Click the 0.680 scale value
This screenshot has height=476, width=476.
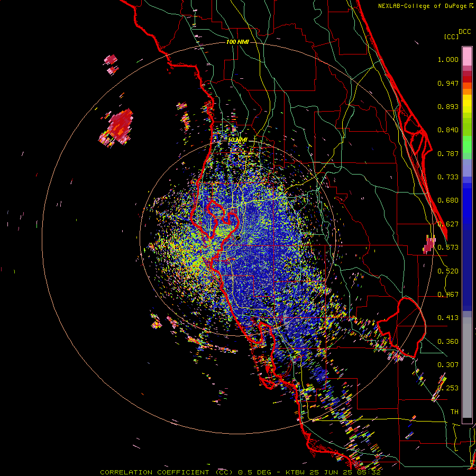pos(448,200)
